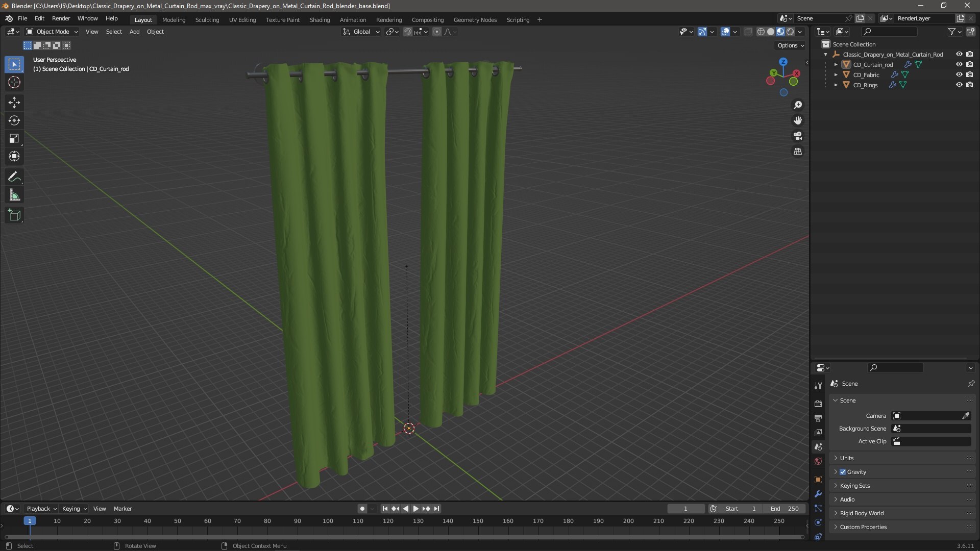
Task: Hide CD_Fabric in viewport
Action: [x=959, y=74]
